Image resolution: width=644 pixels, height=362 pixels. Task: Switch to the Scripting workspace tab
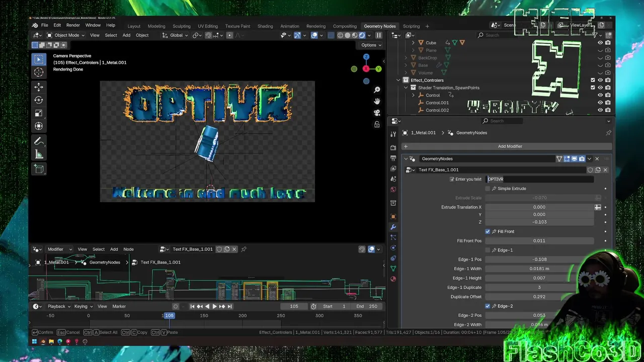tap(411, 26)
